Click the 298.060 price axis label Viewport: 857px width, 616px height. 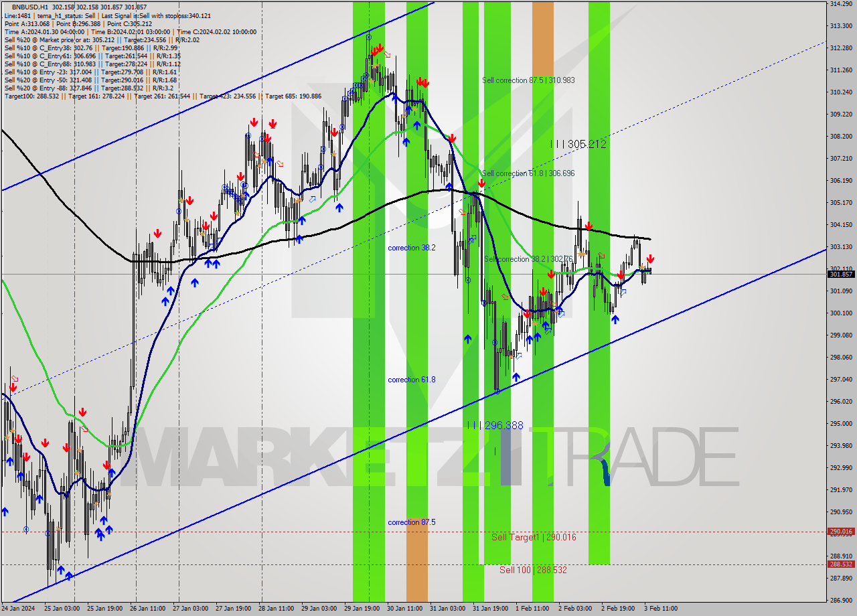click(x=840, y=358)
